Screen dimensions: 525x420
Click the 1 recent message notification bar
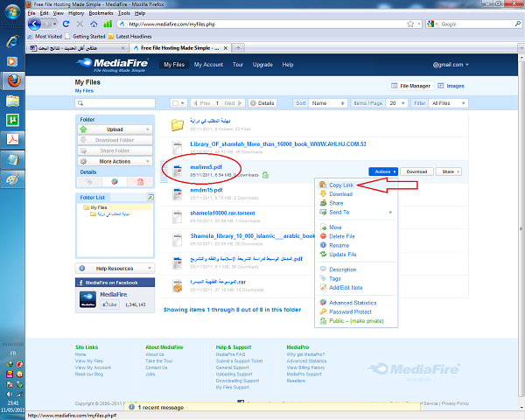pyautogui.click(x=272, y=407)
